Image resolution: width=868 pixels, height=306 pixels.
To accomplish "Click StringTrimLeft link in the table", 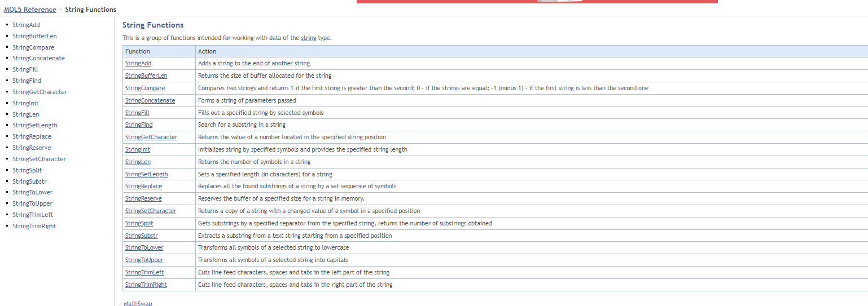I will 144,272.
